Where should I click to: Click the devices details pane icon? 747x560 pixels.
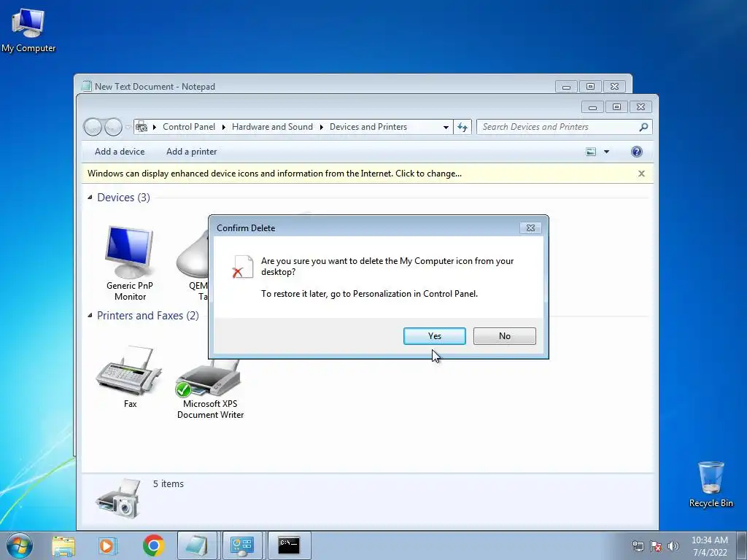click(x=117, y=499)
